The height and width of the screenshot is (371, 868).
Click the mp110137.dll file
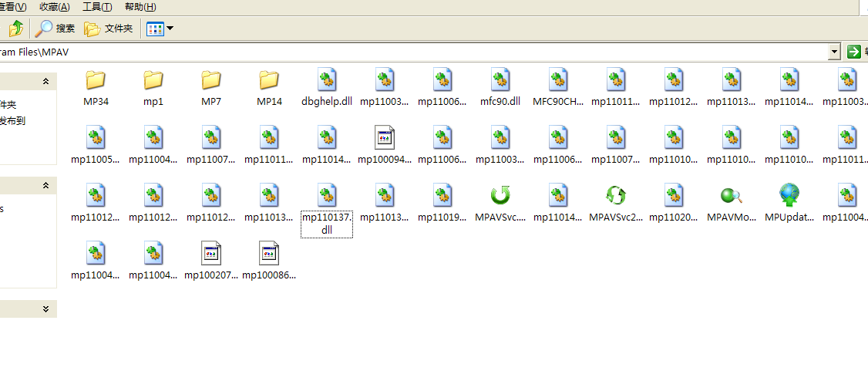click(327, 196)
